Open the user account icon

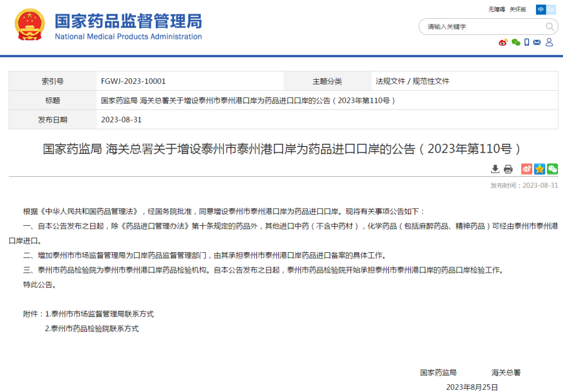549,42
